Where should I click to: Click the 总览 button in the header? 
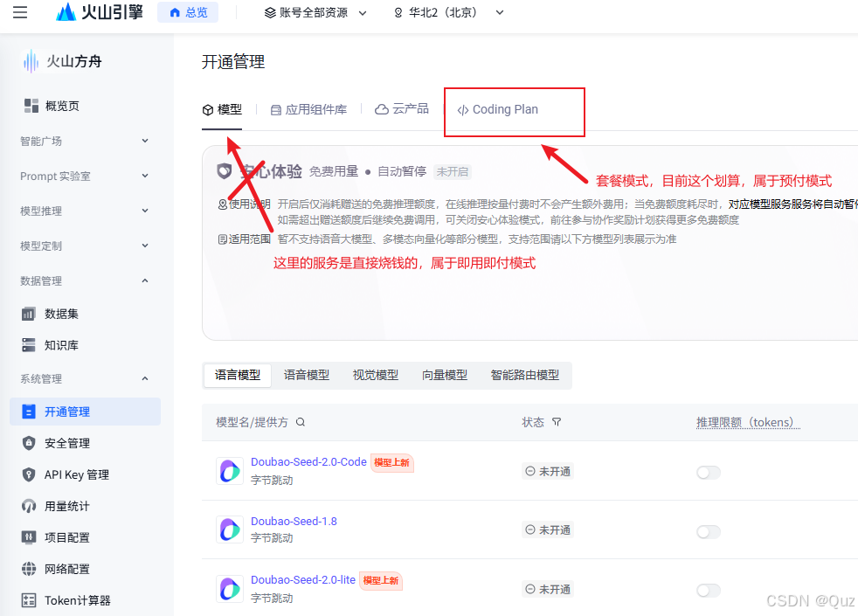[187, 12]
